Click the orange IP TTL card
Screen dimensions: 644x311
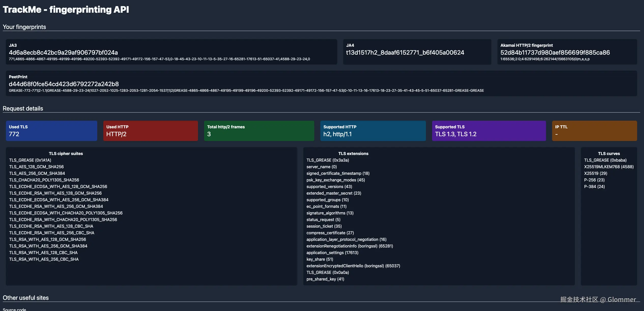pyautogui.click(x=594, y=131)
